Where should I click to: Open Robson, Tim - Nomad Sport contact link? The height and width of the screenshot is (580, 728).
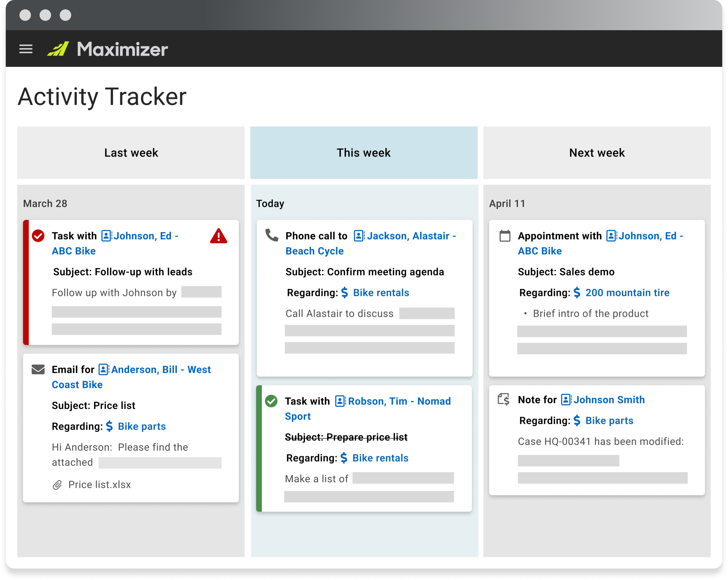coord(368,409)
